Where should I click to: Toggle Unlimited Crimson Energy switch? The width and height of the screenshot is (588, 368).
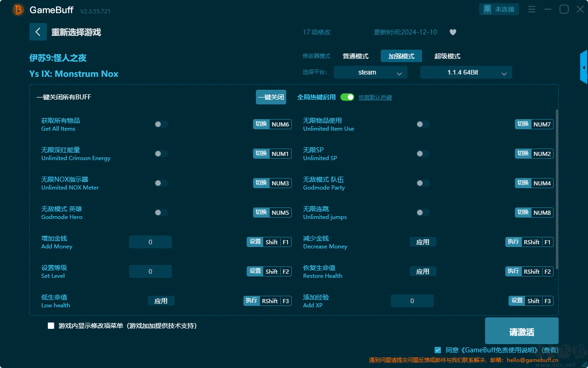pos(161,154)
